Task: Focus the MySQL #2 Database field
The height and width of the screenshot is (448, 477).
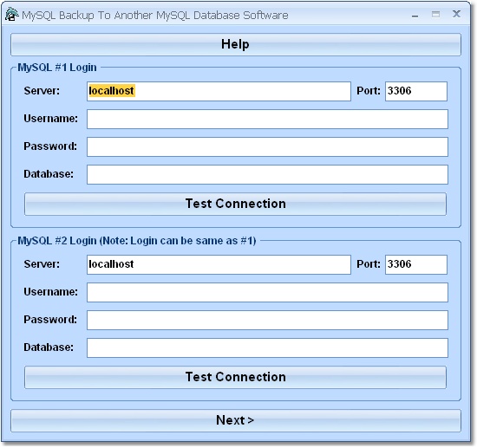Action: point(267,347)
